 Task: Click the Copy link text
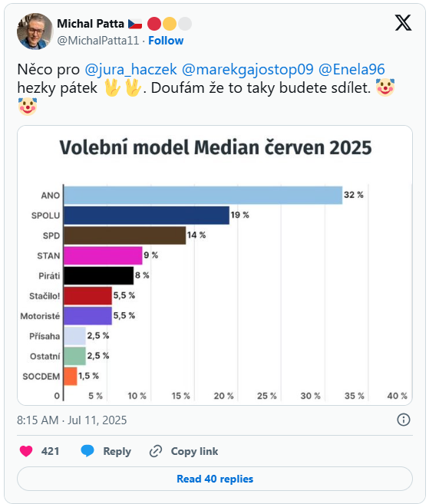(195, 451)
